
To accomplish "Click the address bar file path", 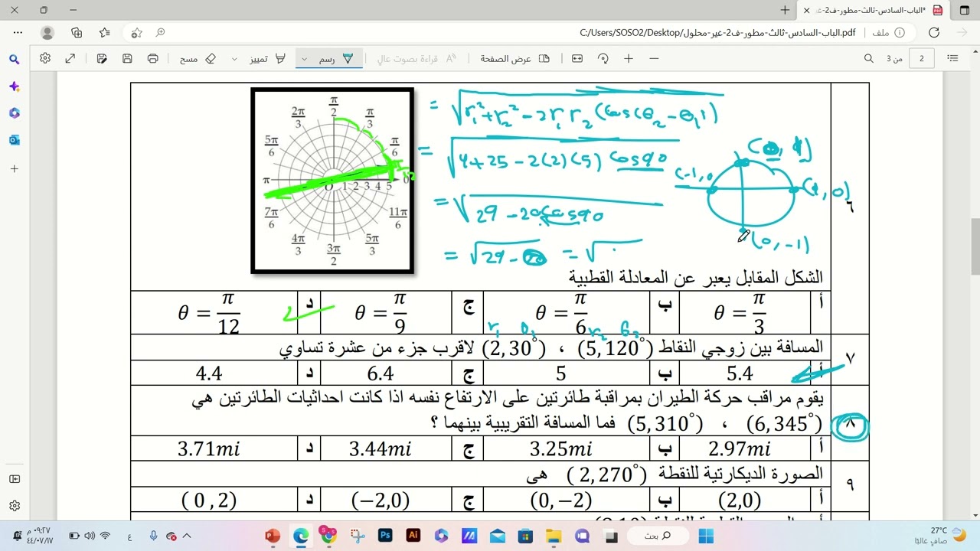I will point(717,32).
